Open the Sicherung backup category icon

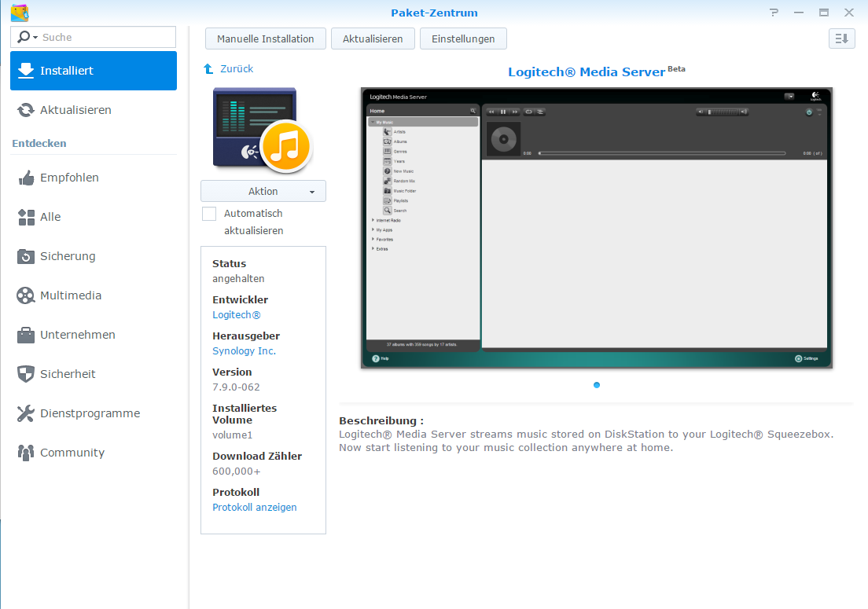pos(26,256)
